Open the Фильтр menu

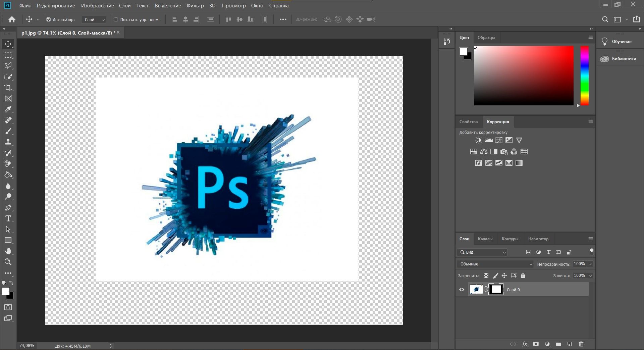click(195, 6)
